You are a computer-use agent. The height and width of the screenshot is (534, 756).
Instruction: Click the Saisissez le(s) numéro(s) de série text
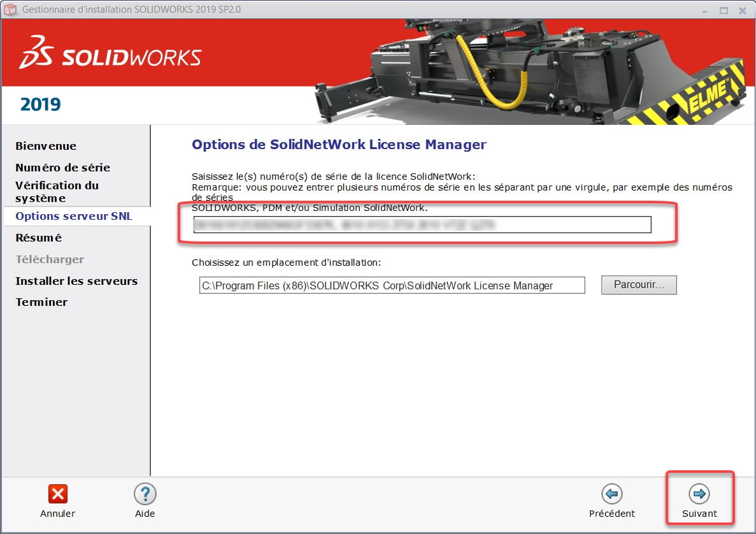click(x=334, y=177)
